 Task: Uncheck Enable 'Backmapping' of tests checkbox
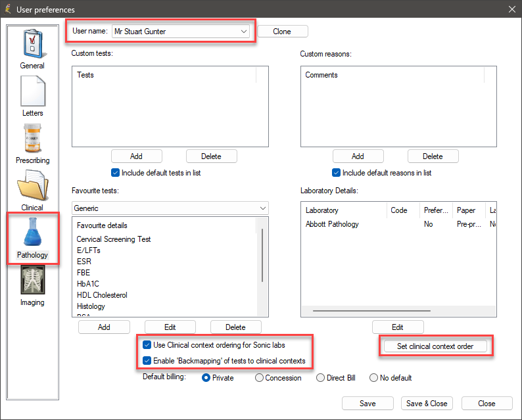(147, 361)
